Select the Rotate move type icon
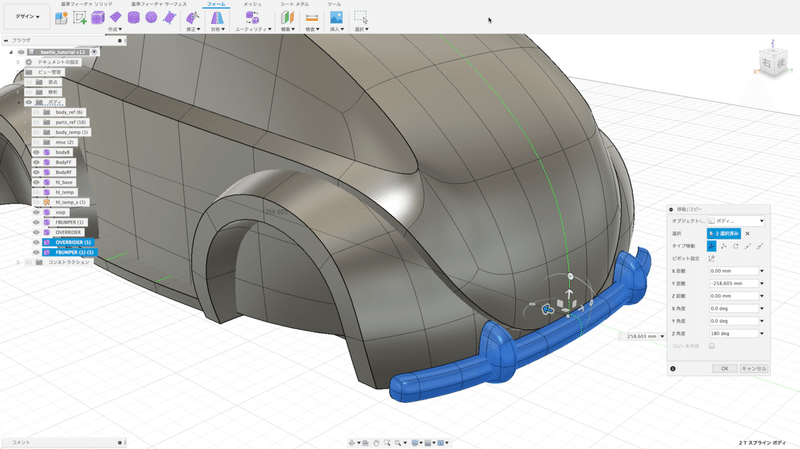Screen dimensions: 800x449 point(735,245)
